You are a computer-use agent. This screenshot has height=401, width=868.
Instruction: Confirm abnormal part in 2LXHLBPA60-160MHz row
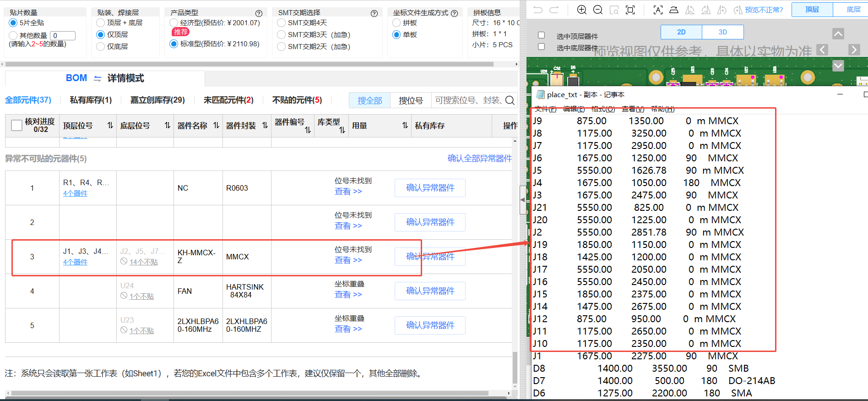point(430,325)
